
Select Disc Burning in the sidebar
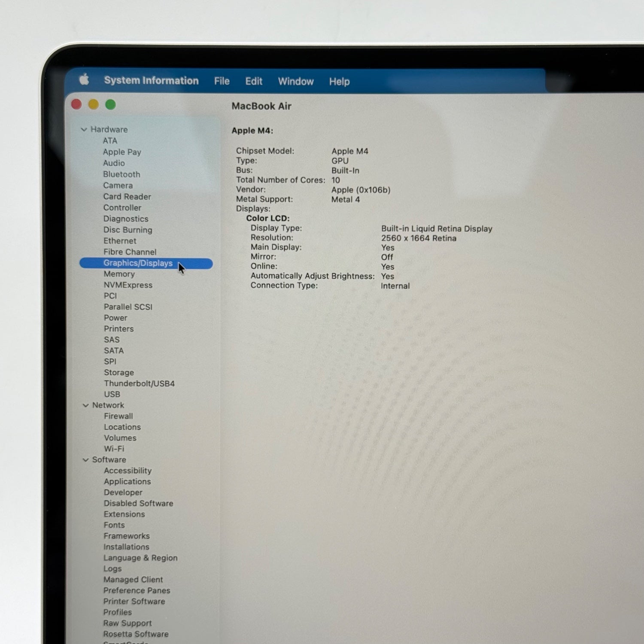click(128, 230)
